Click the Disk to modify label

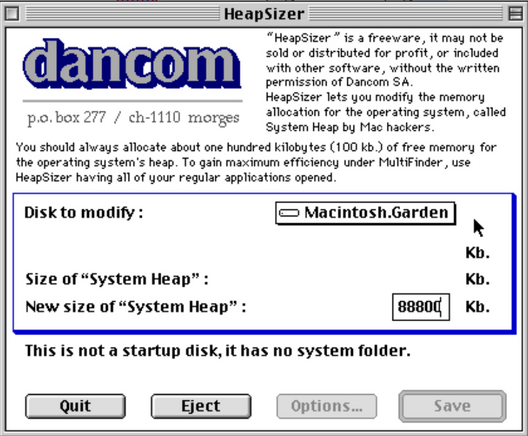(84, 212)
